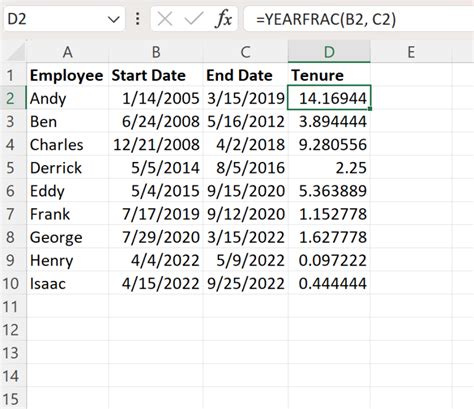Select row 1 header

[13, 75]
